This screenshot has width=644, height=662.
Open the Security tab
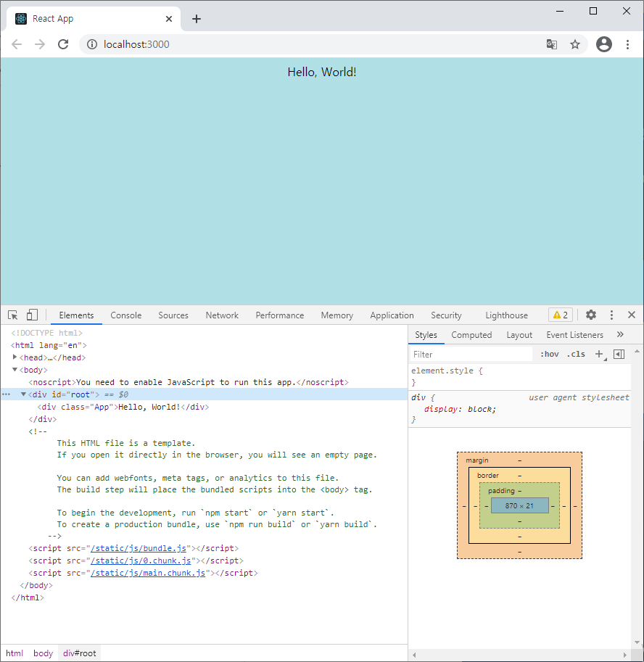coord(446,315)
